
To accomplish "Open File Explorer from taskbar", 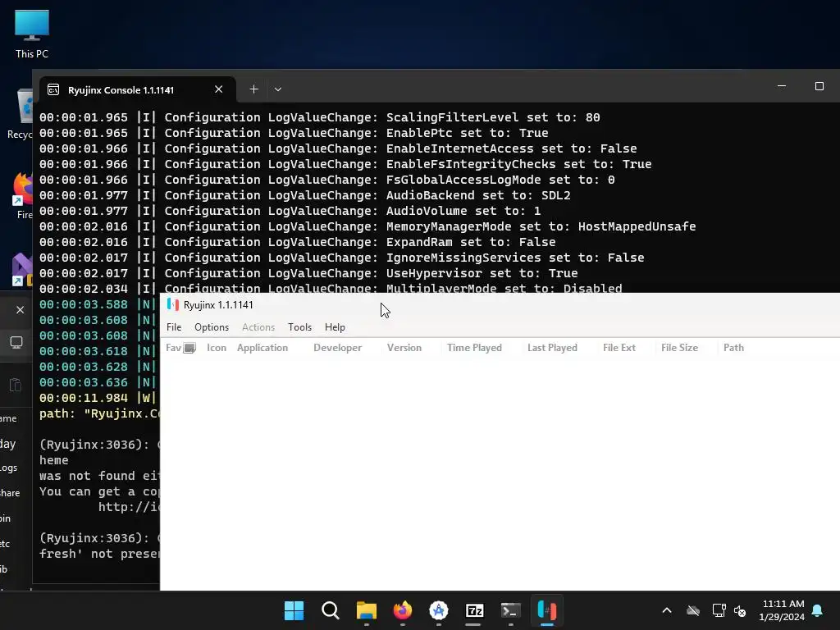I will point(367,610).
